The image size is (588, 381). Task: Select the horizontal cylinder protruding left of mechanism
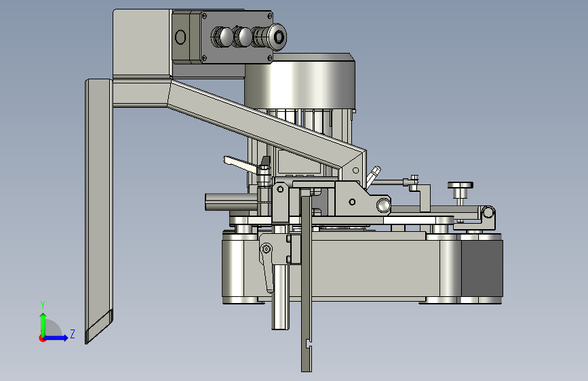pyautogui.click(x=232, y=202)
